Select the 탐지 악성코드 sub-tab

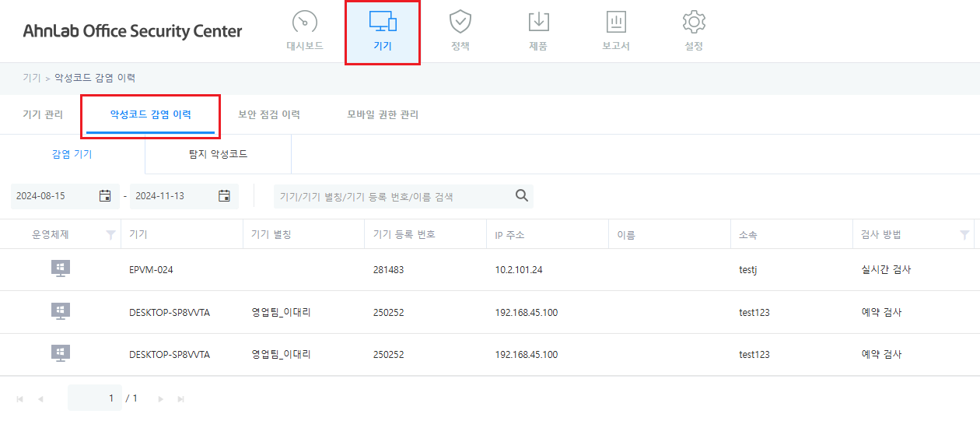pos(219,154)
